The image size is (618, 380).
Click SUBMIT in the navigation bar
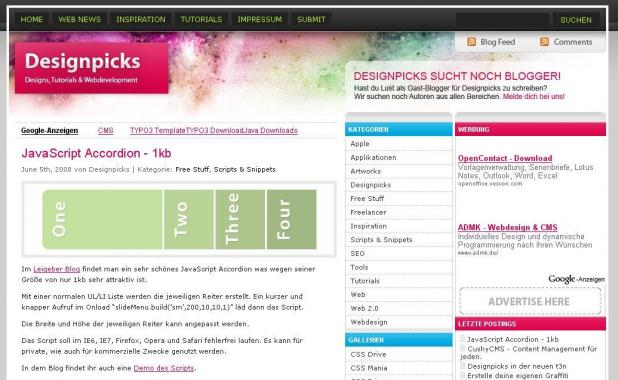(311, 19)
